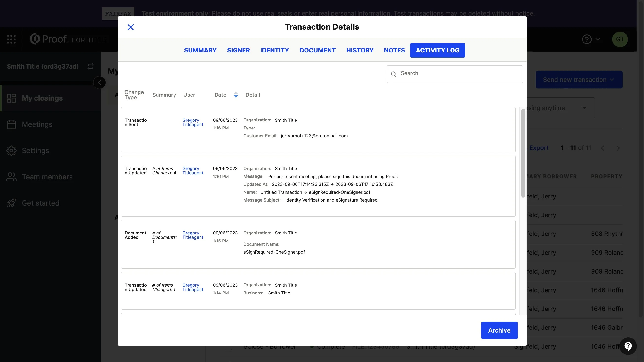Sort activity log by Date arrow
The height and width of the screenshot is (362, 644).
pyautogui.click(x=236, y=95)
